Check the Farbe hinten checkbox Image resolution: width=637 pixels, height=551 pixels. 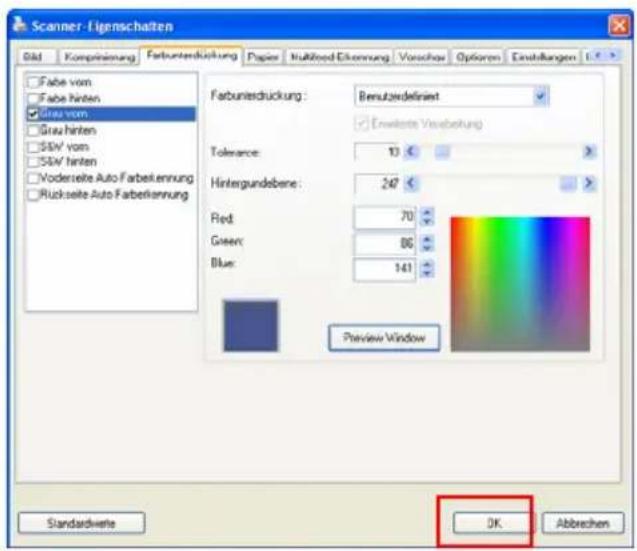33,98
